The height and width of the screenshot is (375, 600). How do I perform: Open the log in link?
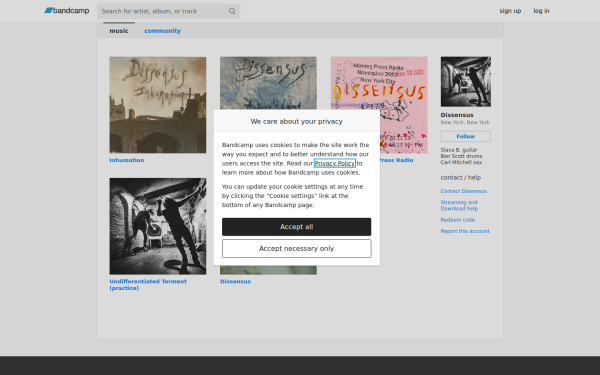pyautogui.click(x=541, y=11)
